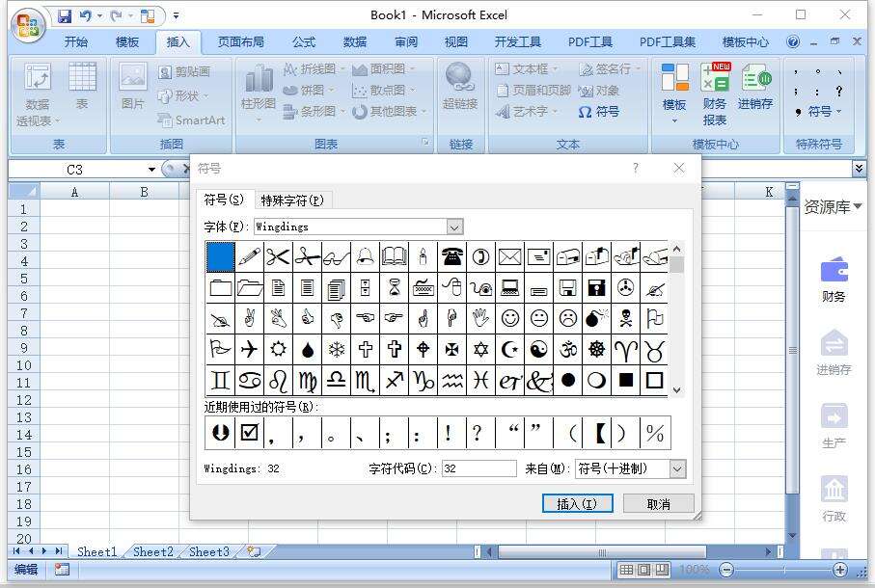Select the pencil symbol in Wingdings grid

[249, 257]
